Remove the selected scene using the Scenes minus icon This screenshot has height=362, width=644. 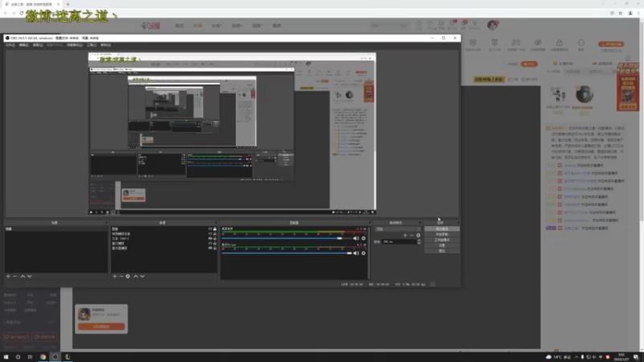15,276
